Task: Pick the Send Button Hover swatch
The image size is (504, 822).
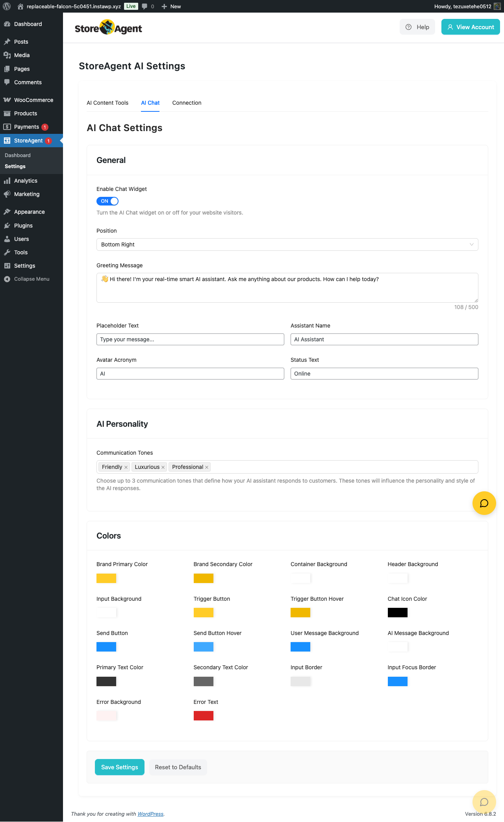Action: point(204,647)
